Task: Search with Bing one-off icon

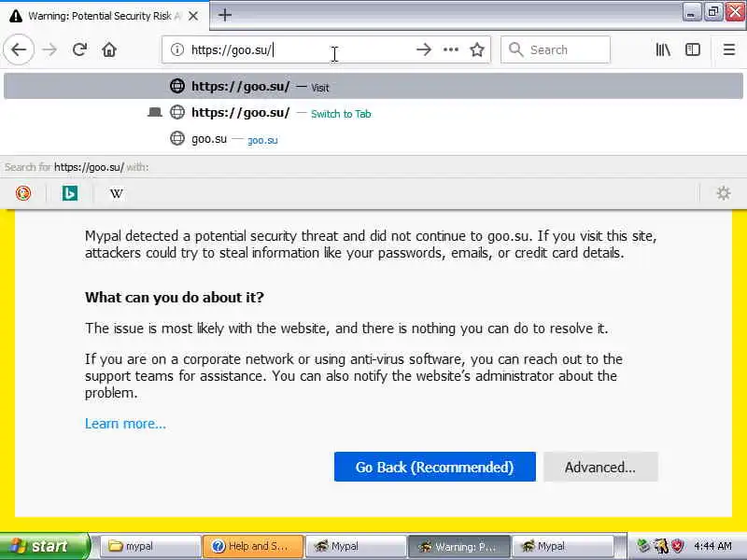Action: (x=70, y=193)
